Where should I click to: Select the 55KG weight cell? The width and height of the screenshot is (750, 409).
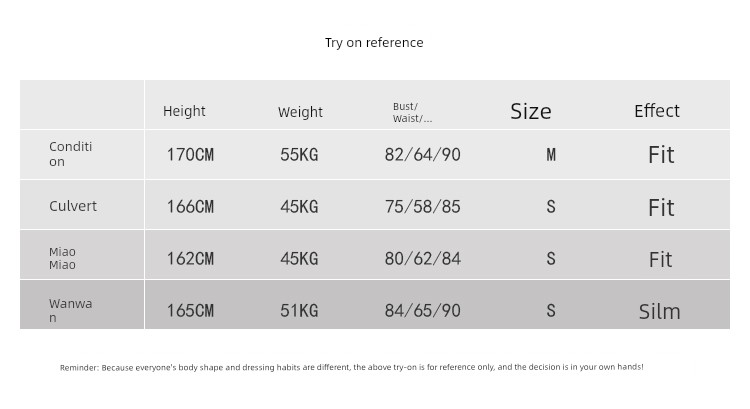[x=299, y=155]
